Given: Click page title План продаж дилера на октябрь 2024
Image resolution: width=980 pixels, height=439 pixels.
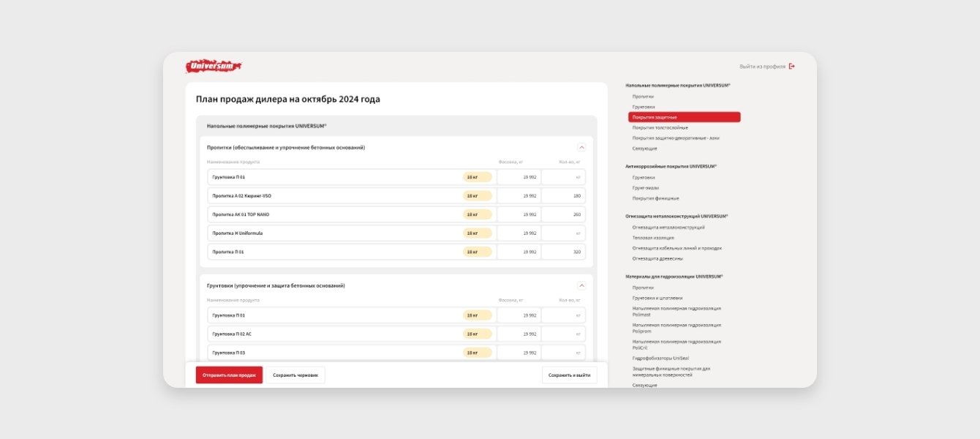Looking at the screenshot, I should click(287, 100).
